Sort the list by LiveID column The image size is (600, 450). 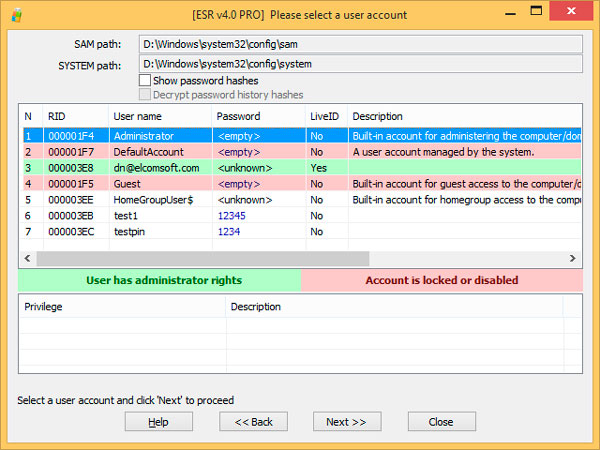pyautogui.click(x=325, y=117)
